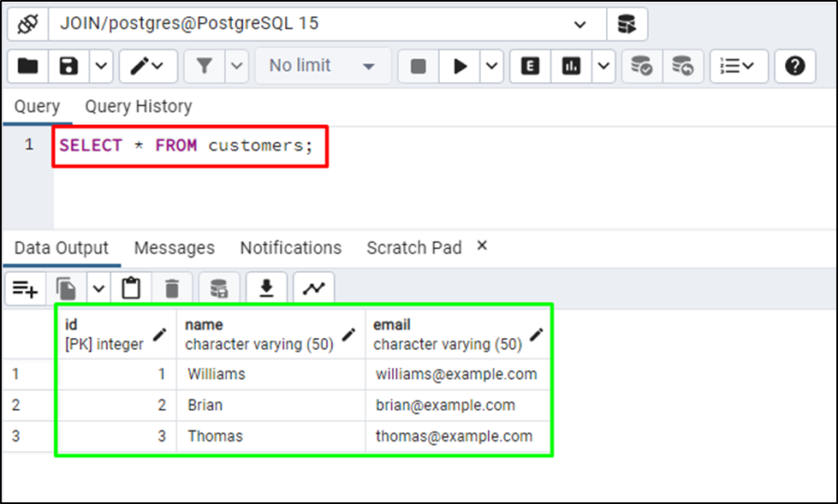Viewport: 838px width, 504px height.
Task: Expand the save options chevron
Action: [102, 66]
